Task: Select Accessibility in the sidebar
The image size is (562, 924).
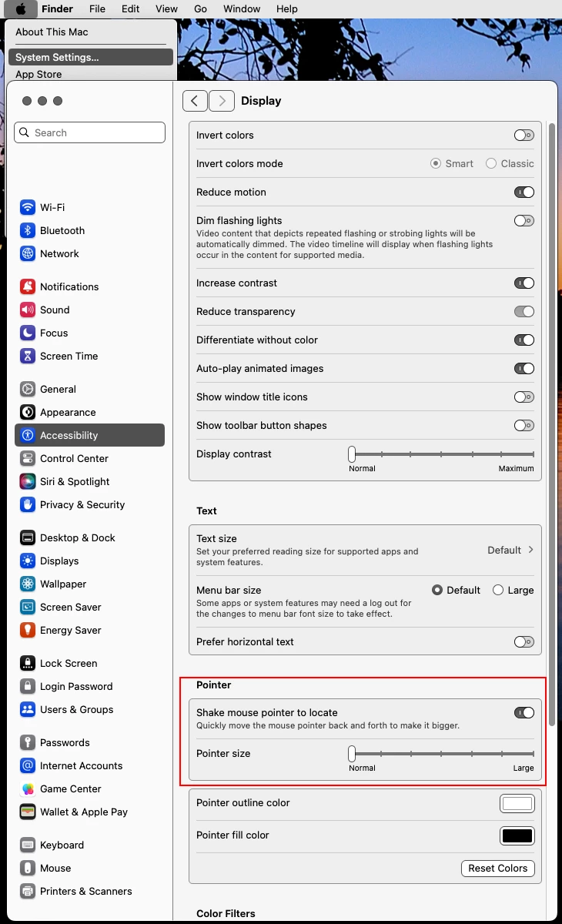Action: 90,435
